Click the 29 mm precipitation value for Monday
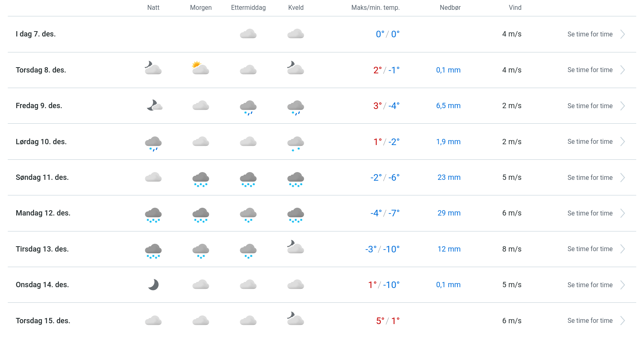The height and width of the screenshot is (338, 644). tap(449, 213)
